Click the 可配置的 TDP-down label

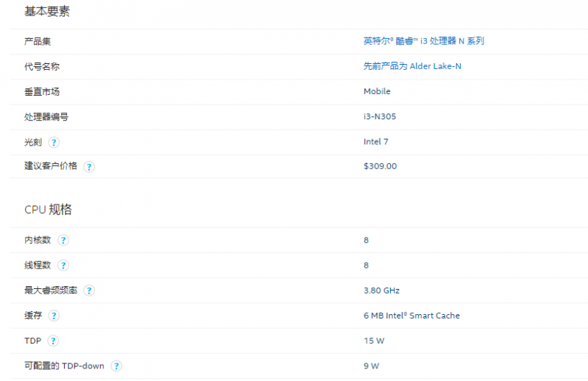click(x=64, y=366)
